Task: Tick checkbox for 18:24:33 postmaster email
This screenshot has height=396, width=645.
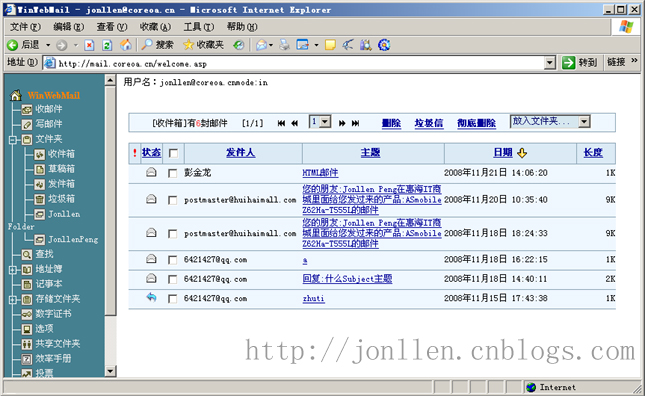Action: coord(173,234)
